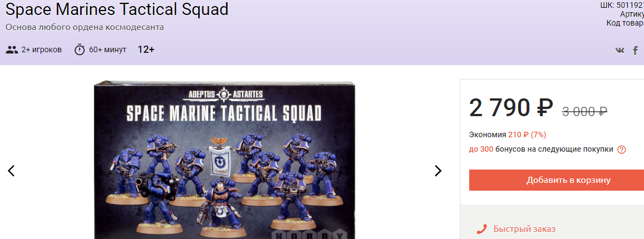Image resolution: width=644 pixels, height=239 pixels.
Task: Click the 12+ age rating label
Action: (146, 49)
